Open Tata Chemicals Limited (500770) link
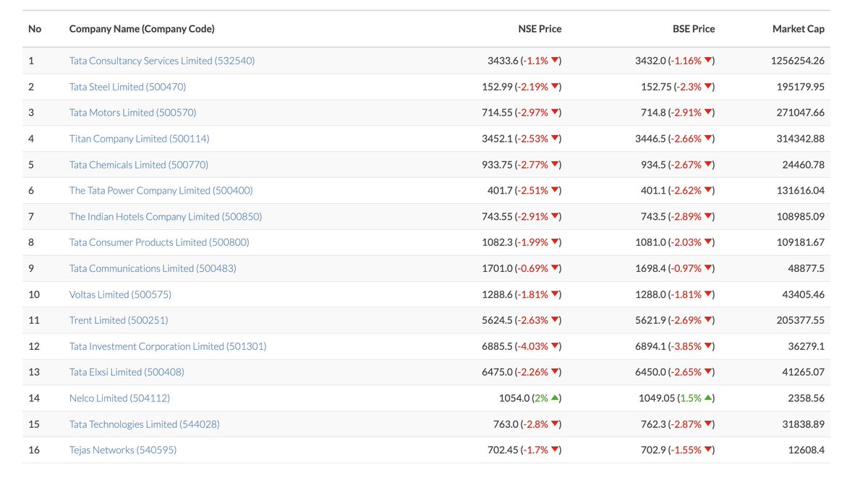The width and height of the screenshot is (868, 488). click(139, 165)
